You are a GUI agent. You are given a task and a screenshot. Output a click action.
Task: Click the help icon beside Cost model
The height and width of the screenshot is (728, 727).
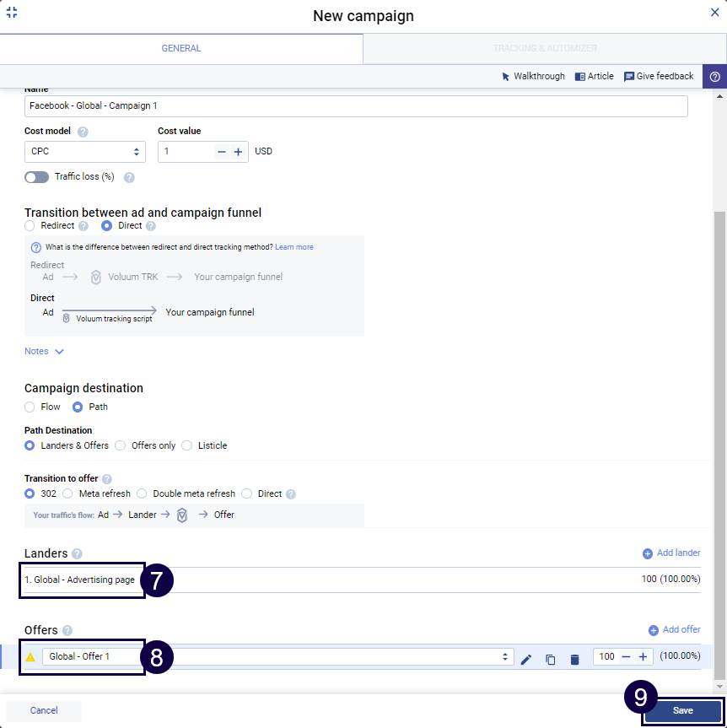(x=83, y=132)
